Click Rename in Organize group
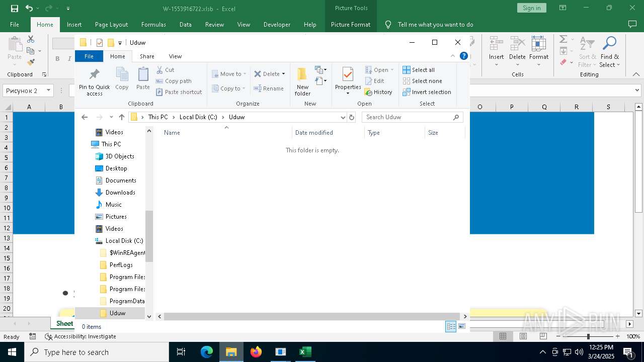Image resolution: width=644 pixels, height=362 pixels. point(269,88)
